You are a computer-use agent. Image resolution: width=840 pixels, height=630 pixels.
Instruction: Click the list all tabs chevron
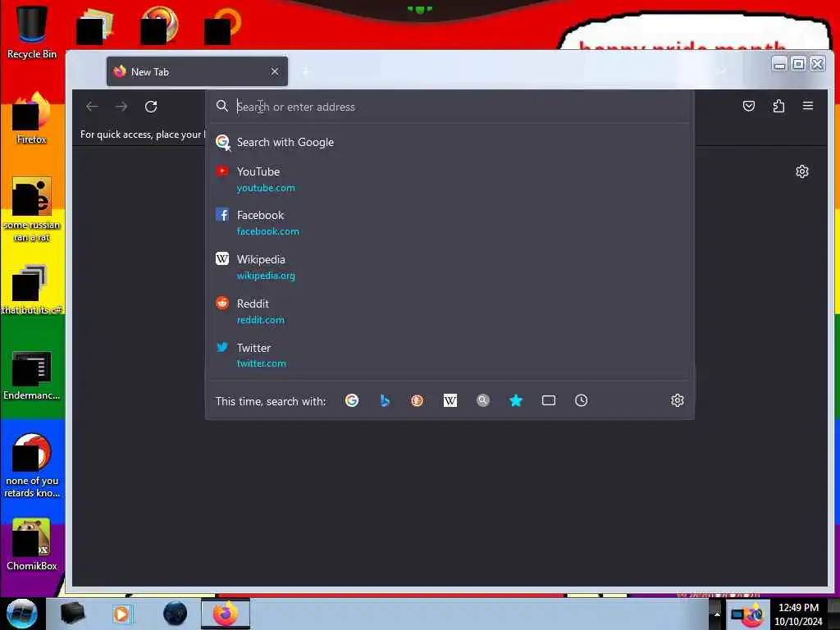point(724,71)
